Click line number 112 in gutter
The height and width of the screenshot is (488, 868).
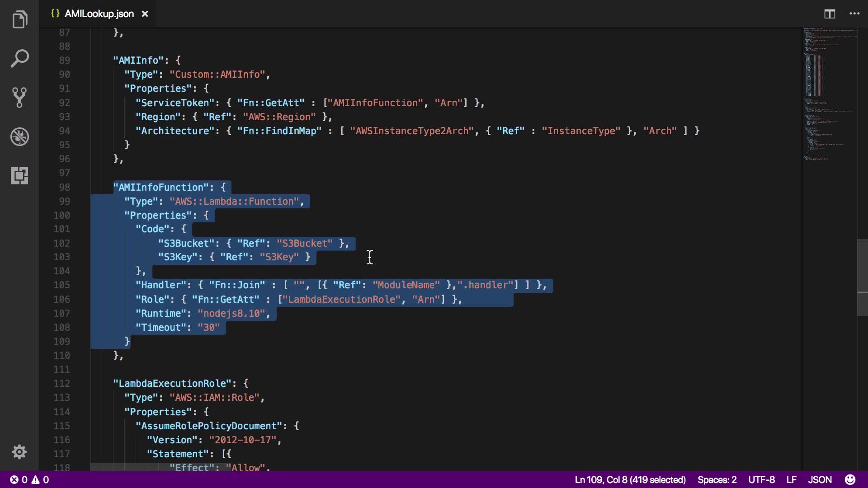coord(62,383)
